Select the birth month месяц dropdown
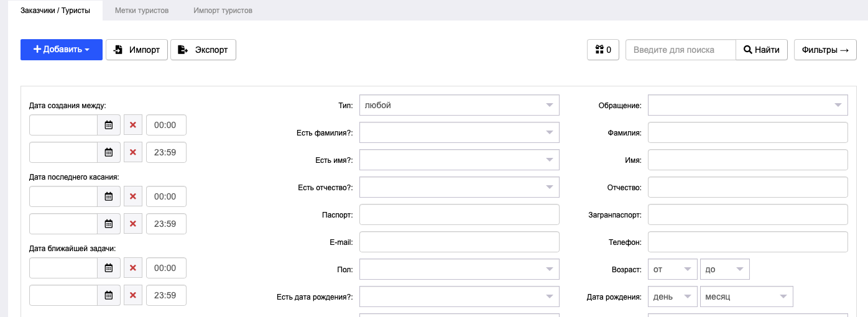This screenshot has width=868, height=317. click(747, 296)
